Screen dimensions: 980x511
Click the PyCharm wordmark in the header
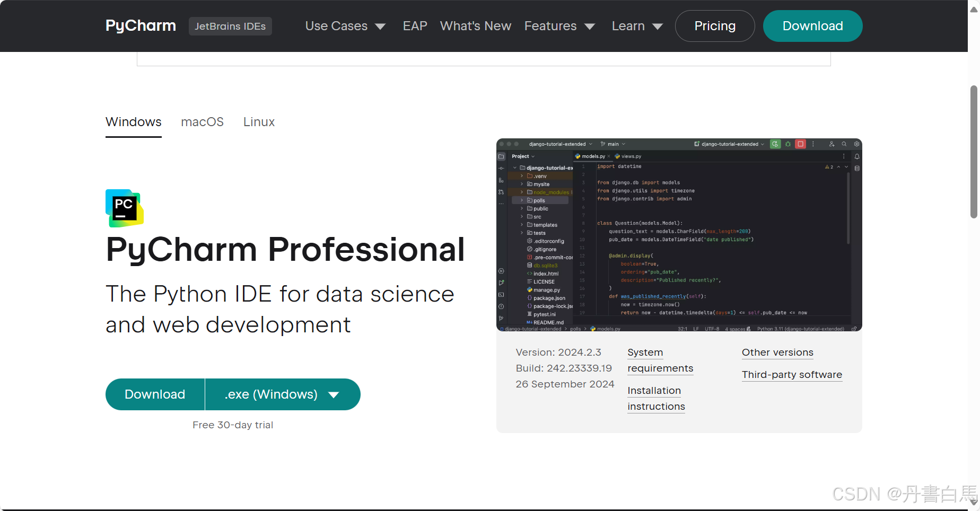141,26
